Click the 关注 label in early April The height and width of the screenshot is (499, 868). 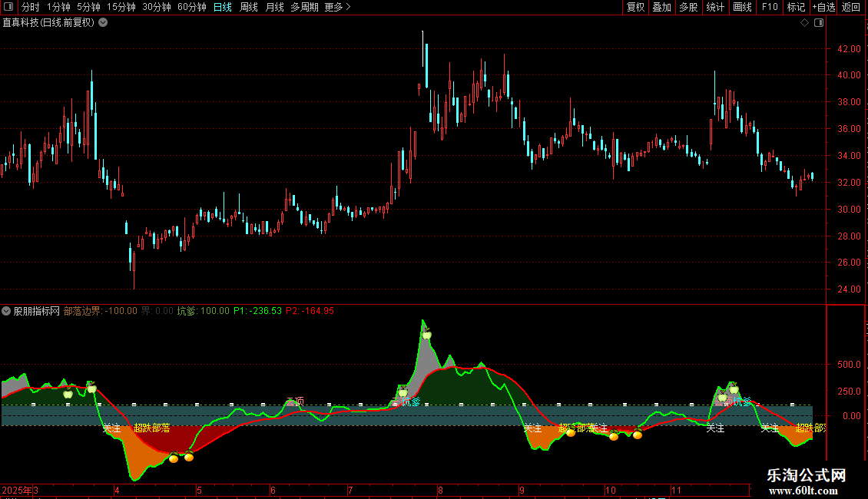pos(112,428)
